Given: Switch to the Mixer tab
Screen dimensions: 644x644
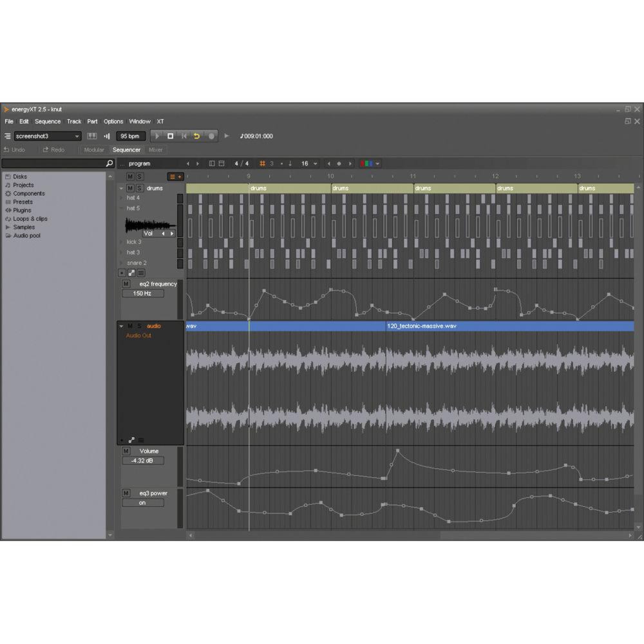Looking at the screenshot, I should (155, 149).
